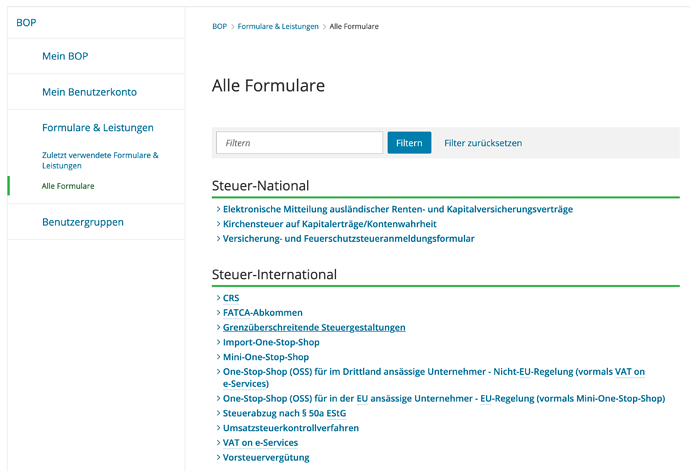This screenshot has width=690, height=471.
Task: Click the BOP breadcrumb link
Action: click(x=219, y=26)
